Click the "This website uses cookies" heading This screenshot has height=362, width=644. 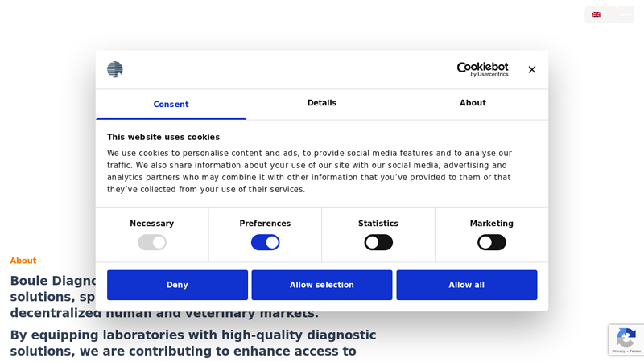pyautogui.click(x=163, y=137)
